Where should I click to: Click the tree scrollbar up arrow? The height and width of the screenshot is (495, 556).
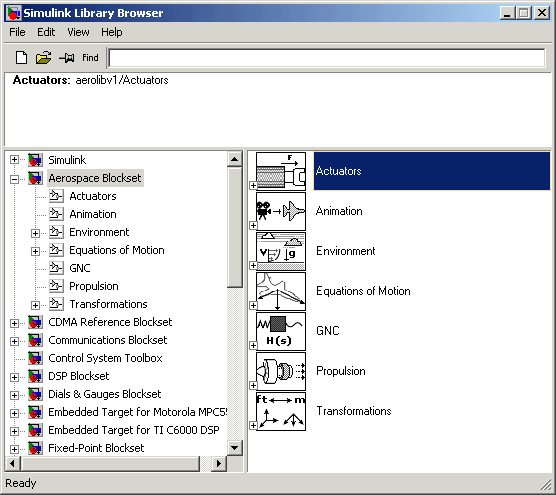[234, 159]
